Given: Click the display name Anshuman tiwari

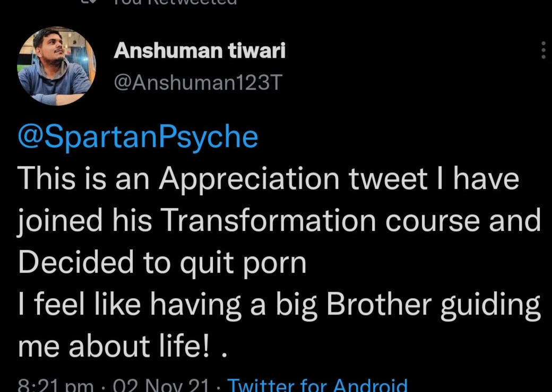Looking at the screenshot, I should 200,51.
